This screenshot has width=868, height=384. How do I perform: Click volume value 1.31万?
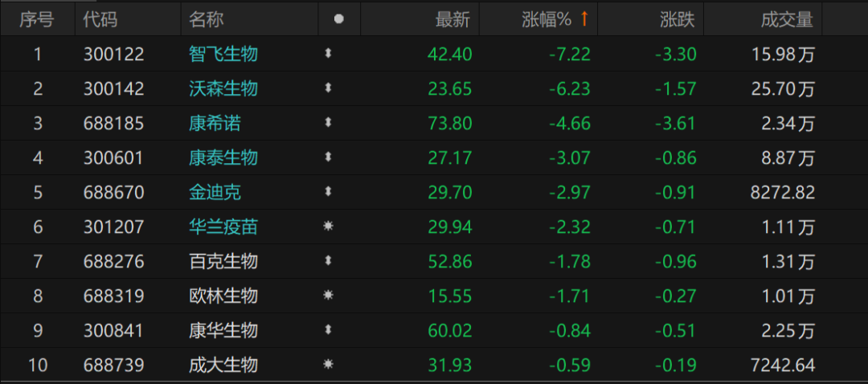tap(788, 261)
